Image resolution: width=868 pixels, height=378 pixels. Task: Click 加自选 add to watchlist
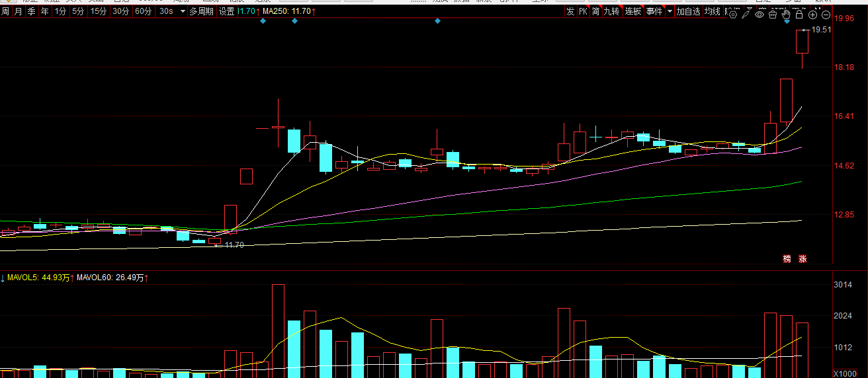[x=688, y=11]
